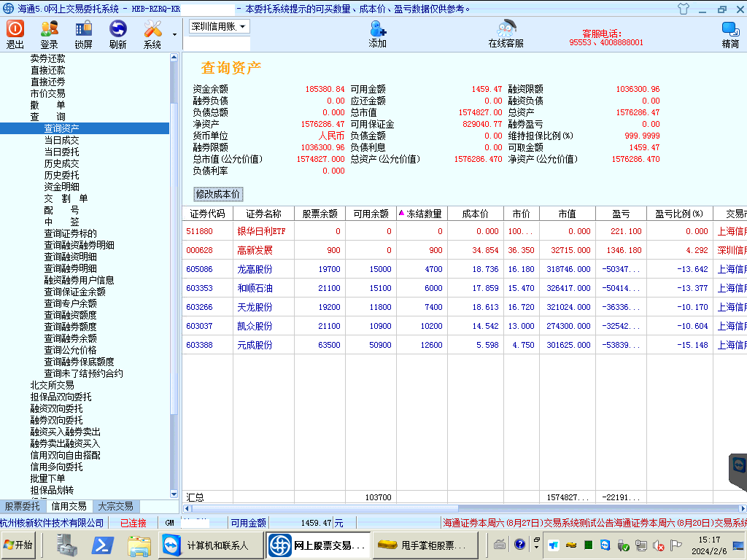Click the input field beside account dropdown
This screenshot has width=747, height=560.
[216, 43]
